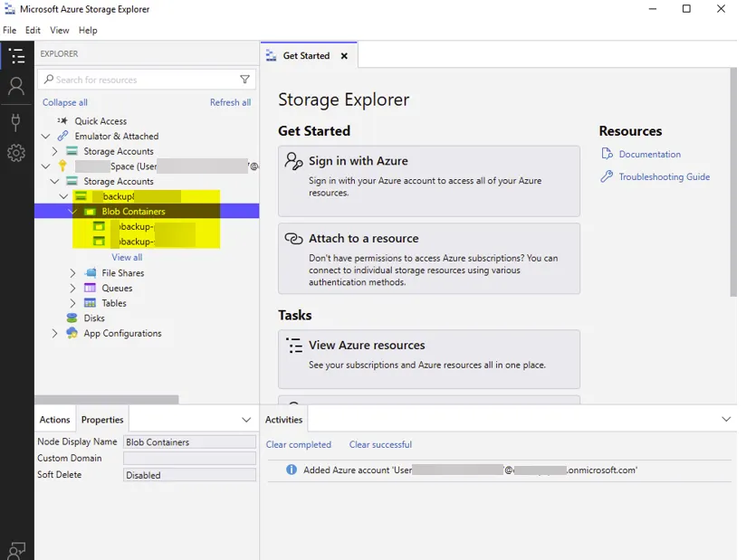Click the feedback icon at bottom left

[x=16, y=548]
